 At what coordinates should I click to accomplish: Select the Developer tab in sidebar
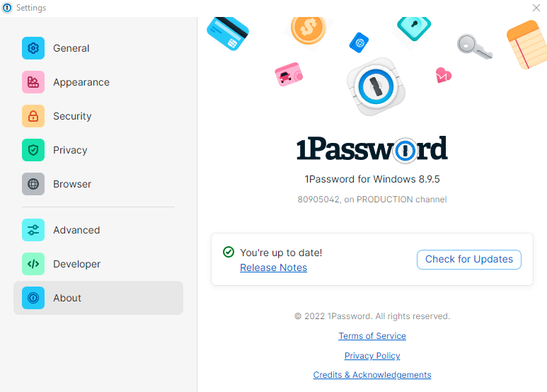76,264
